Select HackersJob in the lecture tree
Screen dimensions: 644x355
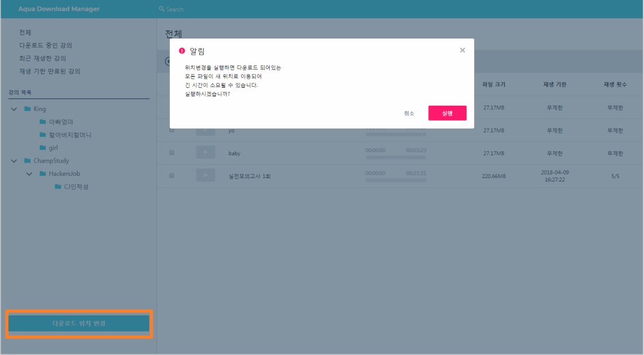point(64,174)
